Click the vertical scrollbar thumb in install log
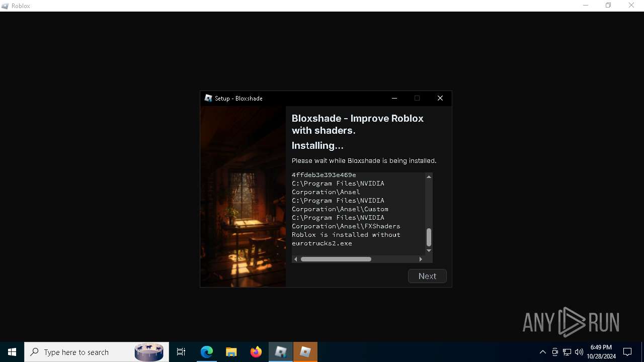Screen dimensions: 644x362 (429, 237)
